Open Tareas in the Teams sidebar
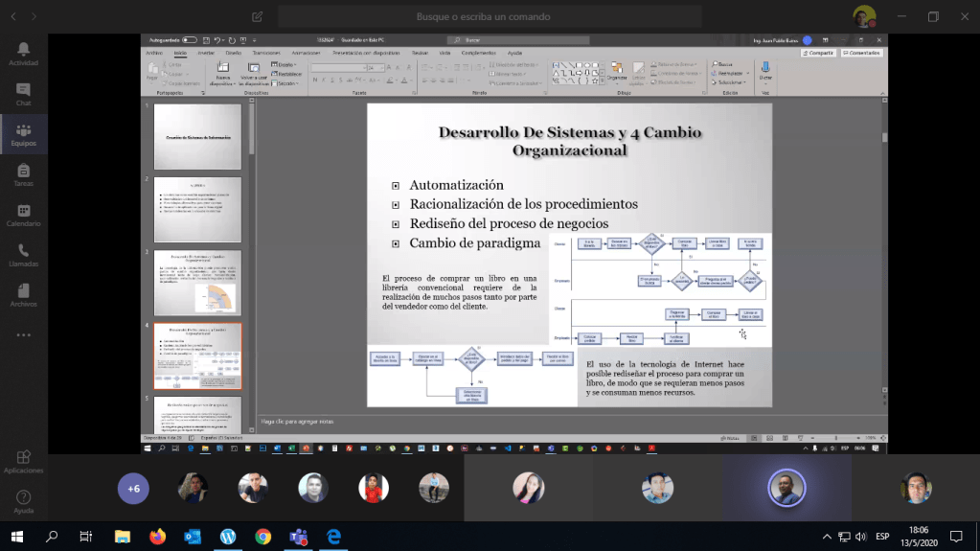The width and height of the screenshot is (980, 551). tap(23, 174)
